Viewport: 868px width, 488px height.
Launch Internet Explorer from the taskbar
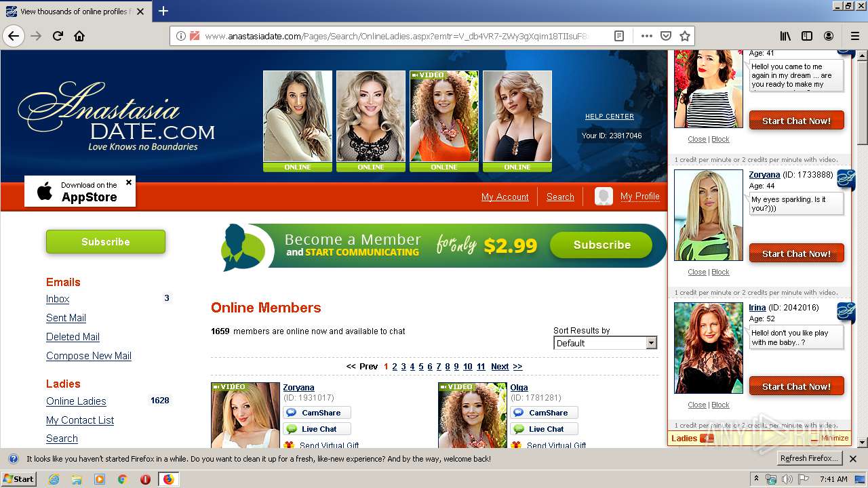point(54,479)
